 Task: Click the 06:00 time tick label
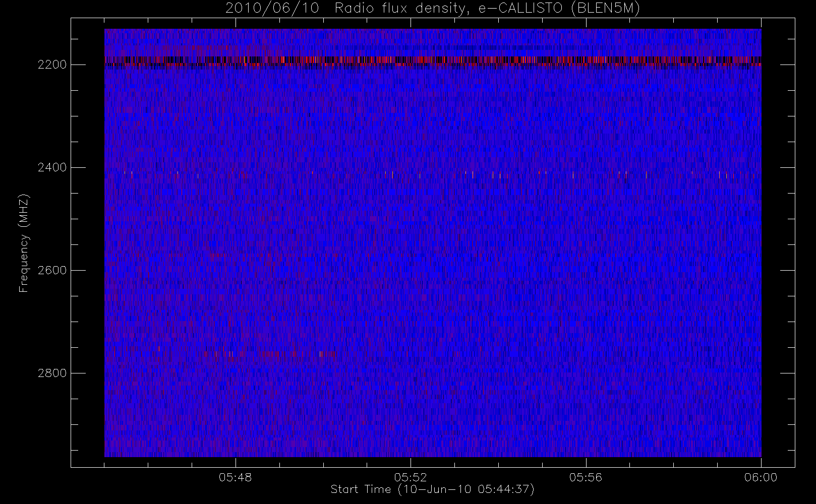761,477
